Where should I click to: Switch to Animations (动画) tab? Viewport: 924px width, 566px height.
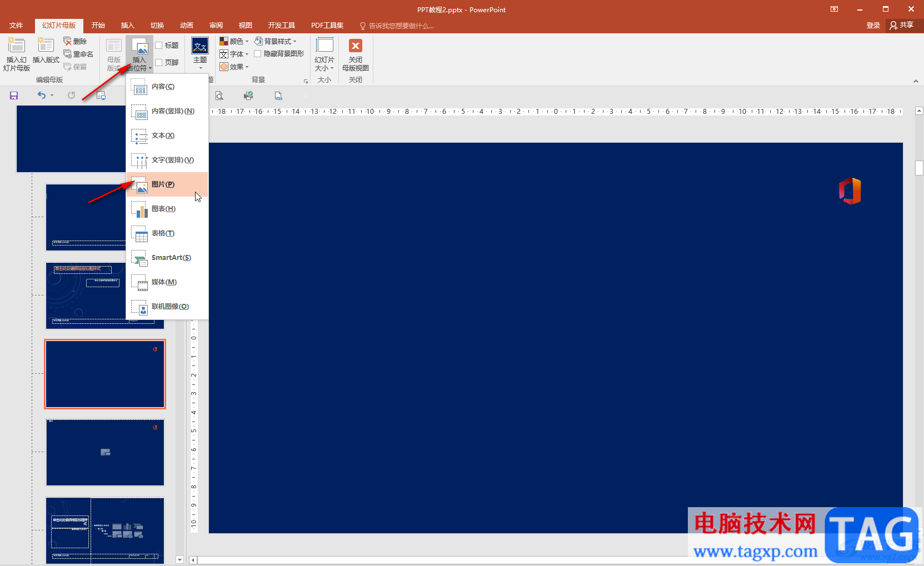click(x=187, y=26)
